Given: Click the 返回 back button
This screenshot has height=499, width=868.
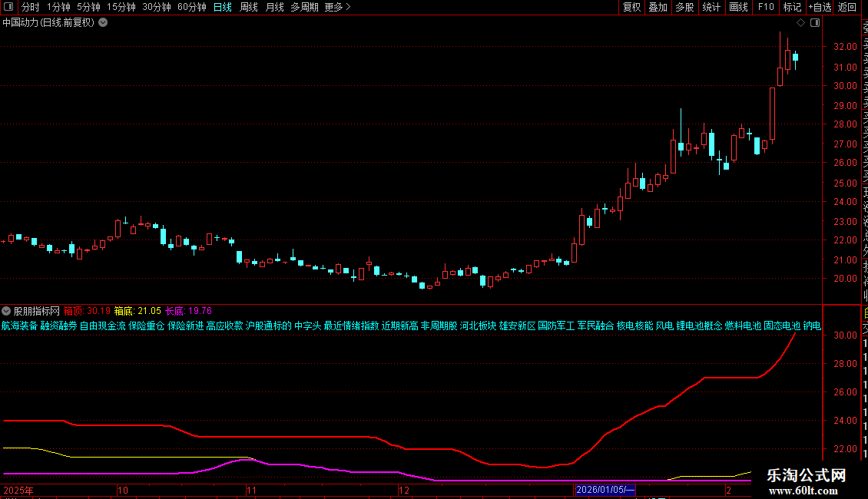Looking at the screenshot, I should [x=847, y=7].
